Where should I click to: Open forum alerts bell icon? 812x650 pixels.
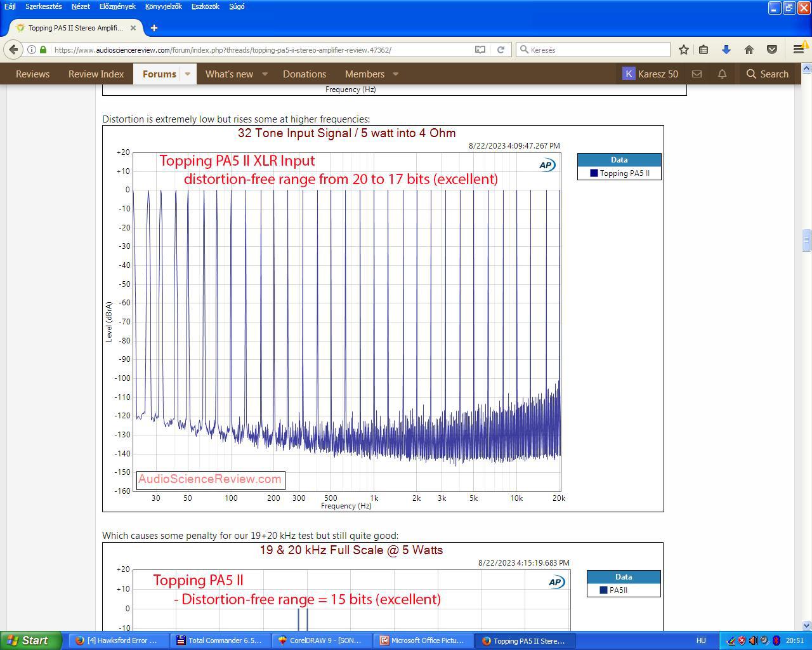click(722, 74)
